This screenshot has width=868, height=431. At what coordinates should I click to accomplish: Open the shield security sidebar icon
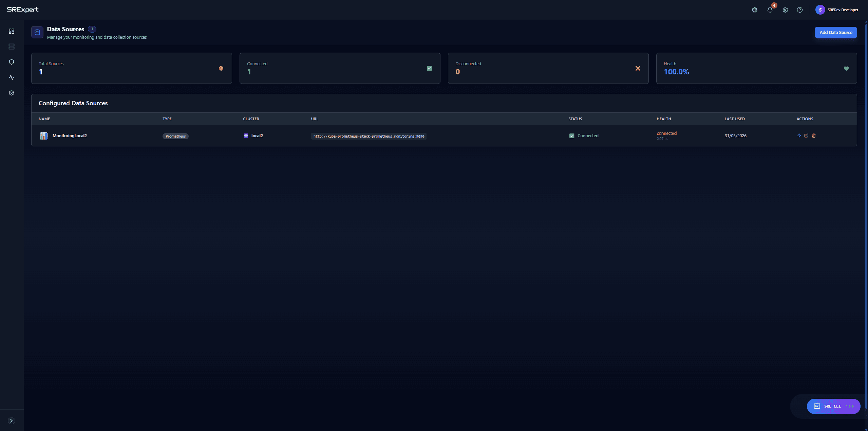coord(12,62)
